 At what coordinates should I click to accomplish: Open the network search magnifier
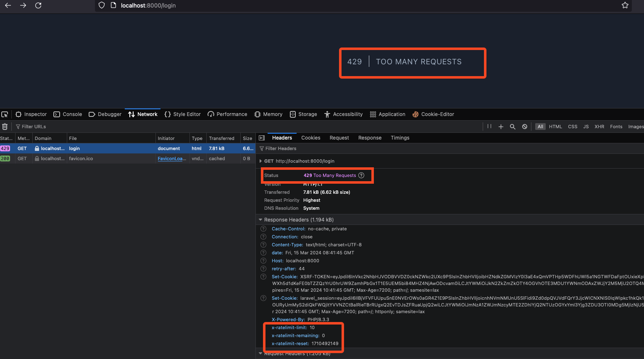tap(513, 127)
